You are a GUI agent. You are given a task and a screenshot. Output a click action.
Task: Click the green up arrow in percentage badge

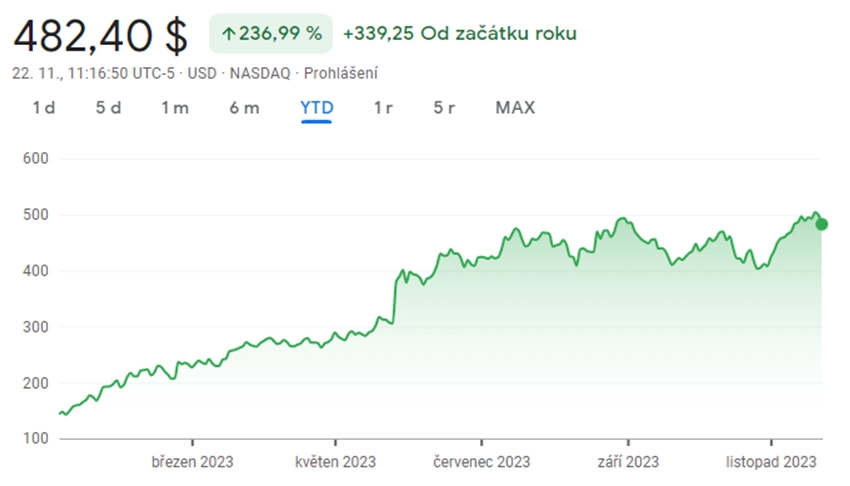229,34
